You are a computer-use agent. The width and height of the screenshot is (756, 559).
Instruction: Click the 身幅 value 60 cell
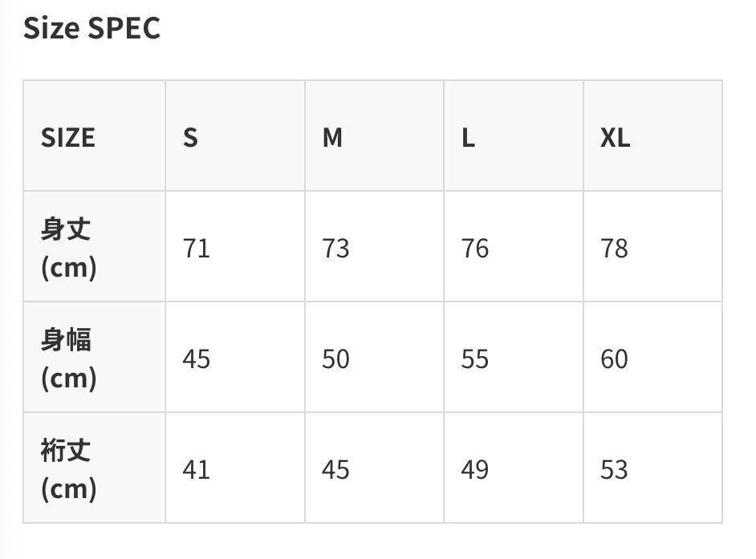tap(652, 357)
